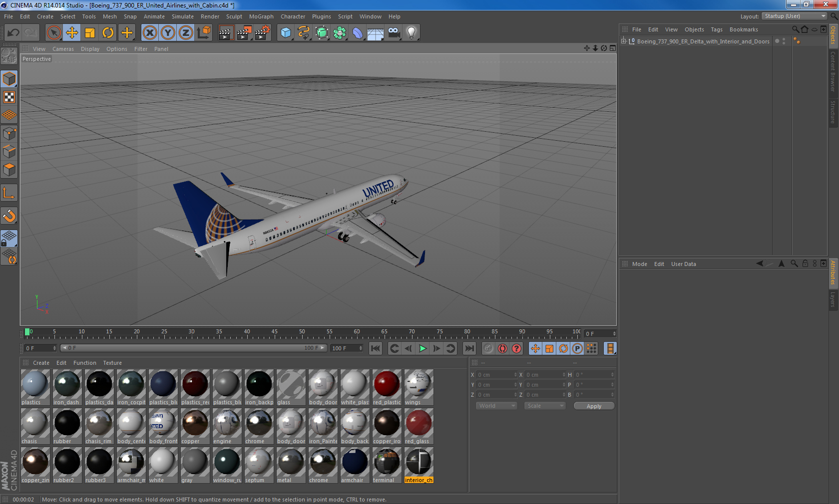Open the viewport Cameras menu
Viewport: 839px width, 504px height.
tap(63, 49)
